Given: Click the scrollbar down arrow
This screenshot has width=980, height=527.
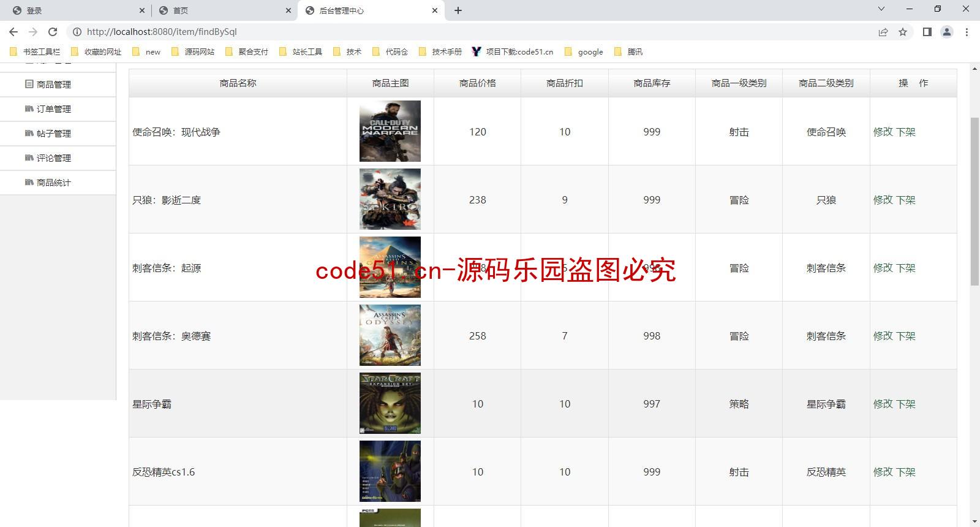Looking at the screenshot, I should pyautogui.click(x=974, y=521).
